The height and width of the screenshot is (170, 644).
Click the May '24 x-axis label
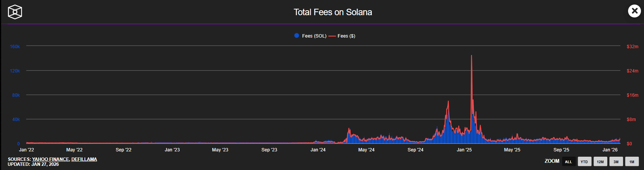[x=366, y=150]
